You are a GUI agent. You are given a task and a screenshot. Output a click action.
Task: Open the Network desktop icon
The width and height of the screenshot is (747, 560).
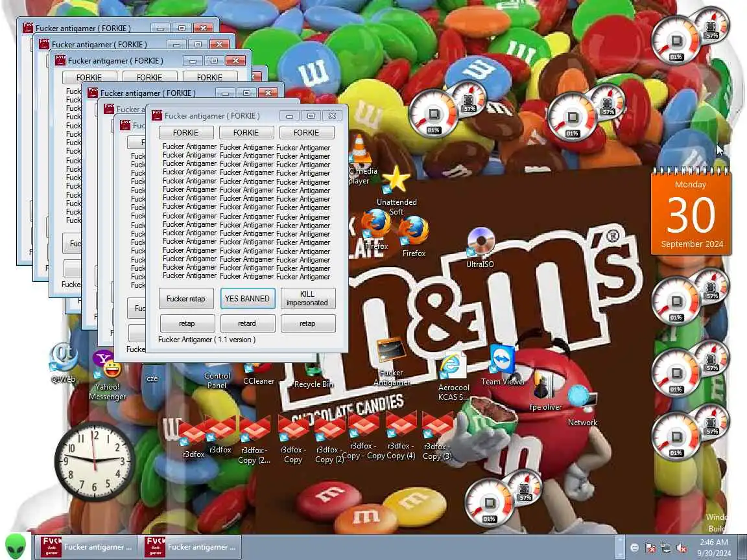582,405
